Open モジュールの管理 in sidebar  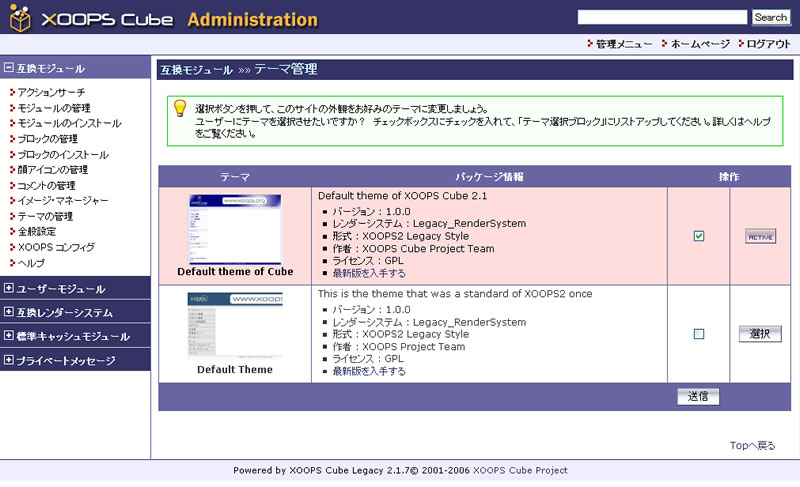(x=54, y=108)
